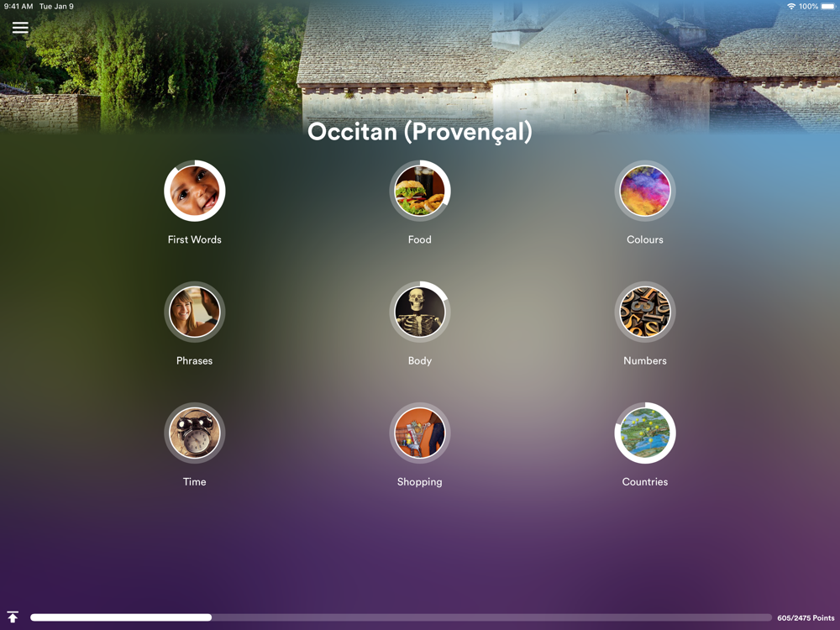The width and height of the screenshot is (840, 630).
Task: Tap the Shopping cart icon
Action: click(x=419, y=433)
